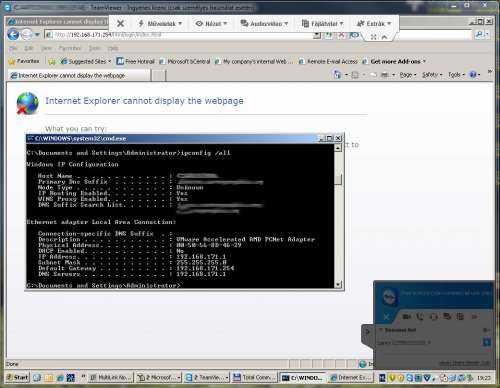The image size is (500, 388).
Task: Open a new tab with the blank tab button
Action: pyautogui.click(x=159, y=76)
